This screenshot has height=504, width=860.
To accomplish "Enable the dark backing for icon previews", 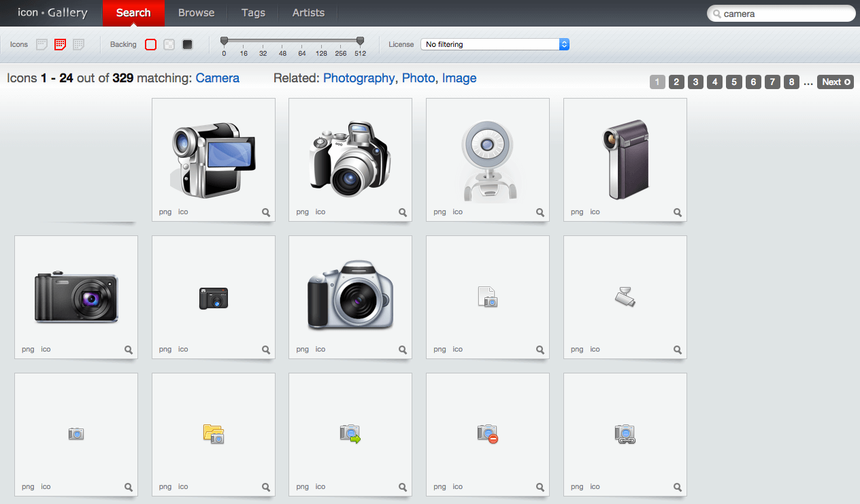I will pyautogui.click(x=187, y=44).
